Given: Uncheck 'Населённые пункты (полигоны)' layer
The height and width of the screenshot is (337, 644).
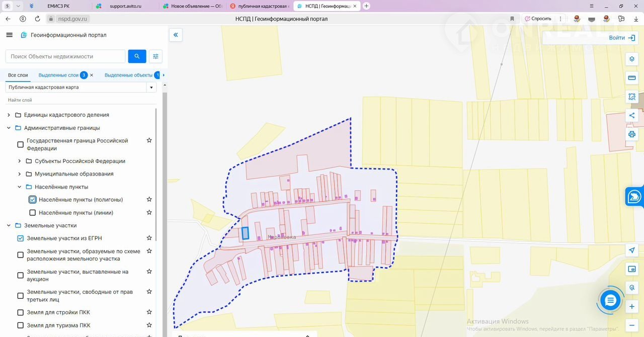Looking at the screenshot, I should 33,200.
